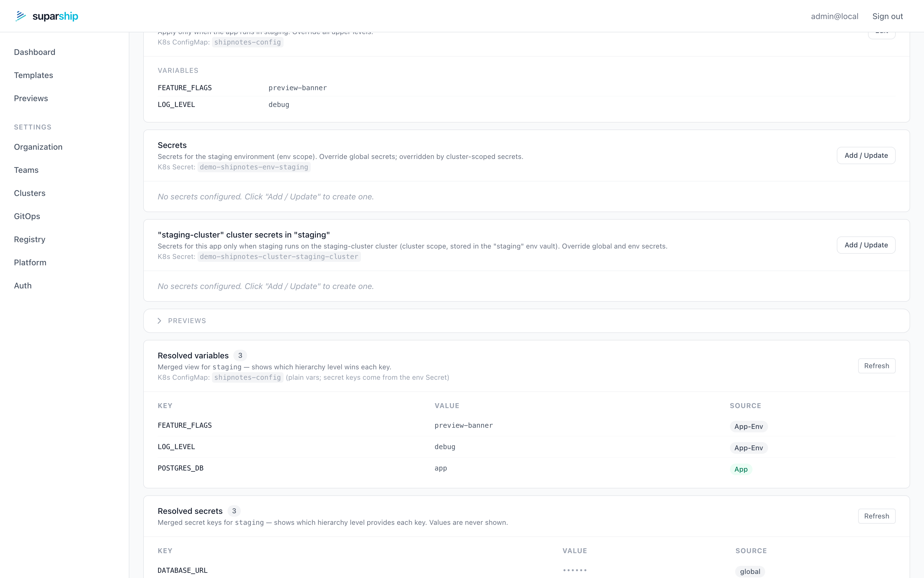
Task: Click Resolved secrets count badge 3
Action: [234, 511]
